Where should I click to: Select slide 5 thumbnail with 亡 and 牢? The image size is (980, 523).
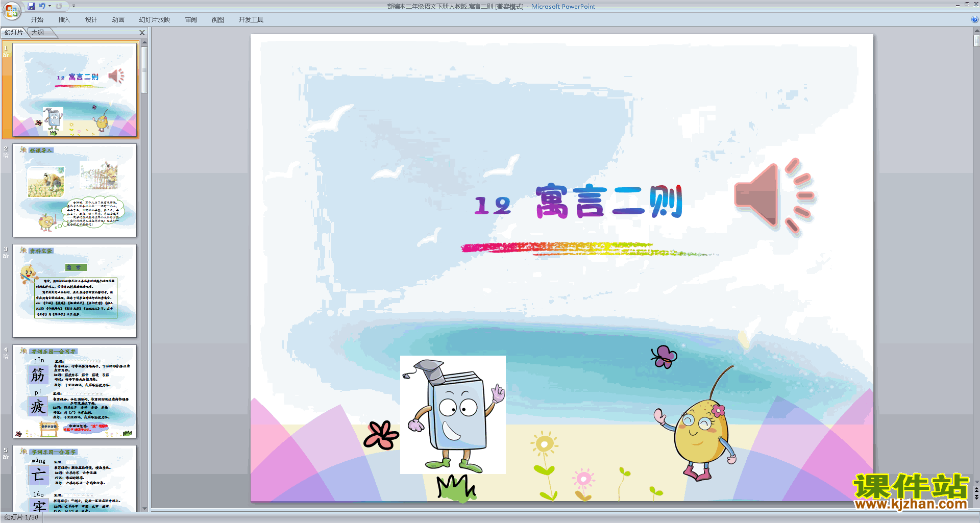click(x=75, y=479)
